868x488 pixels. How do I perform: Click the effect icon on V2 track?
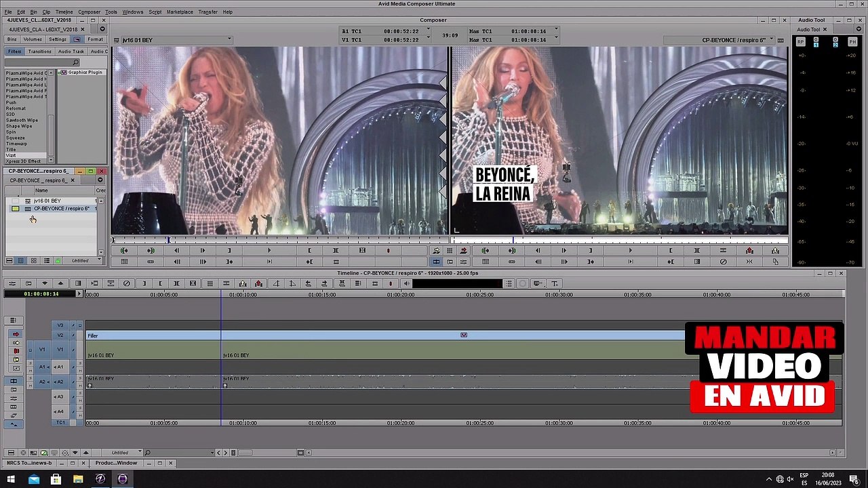pyautogui.click(x=464, y=335)
